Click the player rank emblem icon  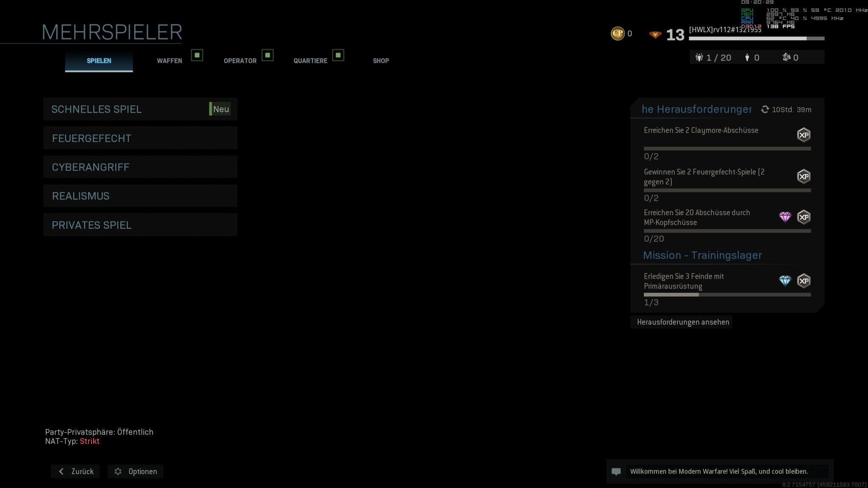point(655,35)
